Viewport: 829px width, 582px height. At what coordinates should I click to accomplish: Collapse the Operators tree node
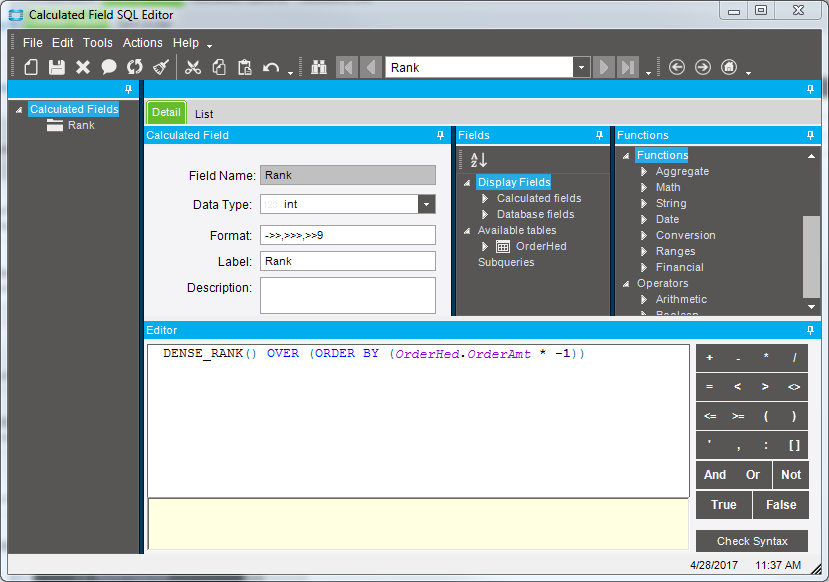coord(627,284)
